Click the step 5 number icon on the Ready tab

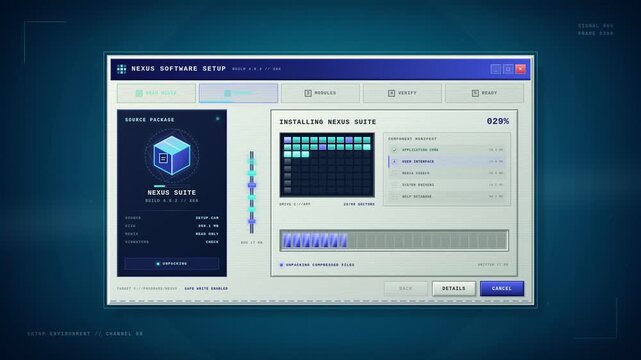pyautogui.click(x=475, y=93)
